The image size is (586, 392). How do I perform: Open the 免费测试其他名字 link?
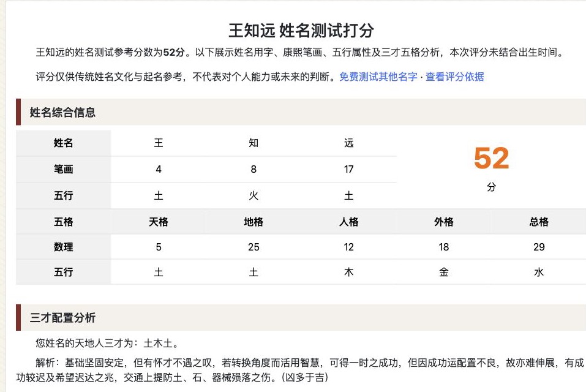(x=378, y=77)
